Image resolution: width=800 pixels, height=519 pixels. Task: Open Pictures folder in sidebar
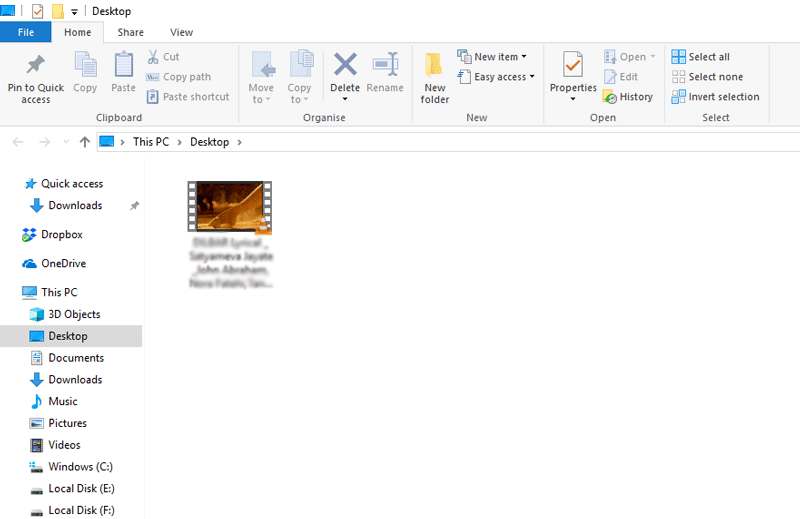[58, 424]
